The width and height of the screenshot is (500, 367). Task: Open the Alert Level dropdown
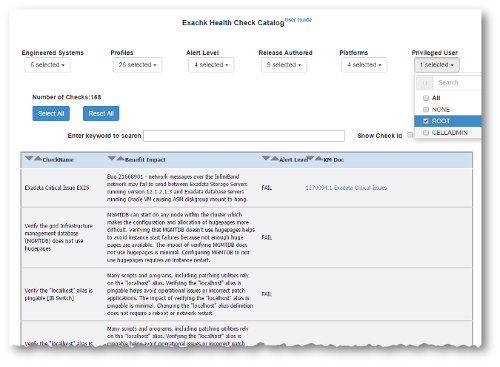click(211, 65)
